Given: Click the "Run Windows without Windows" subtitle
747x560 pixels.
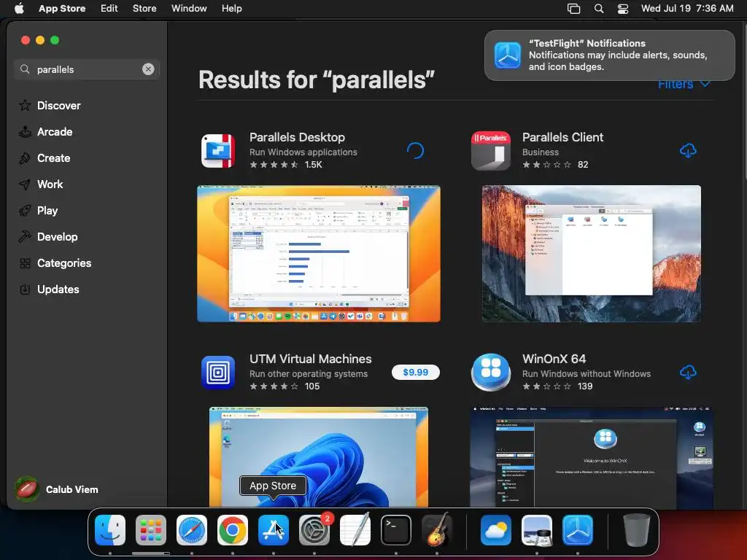Looking at the screenshot, I should [x=587, y=374].
